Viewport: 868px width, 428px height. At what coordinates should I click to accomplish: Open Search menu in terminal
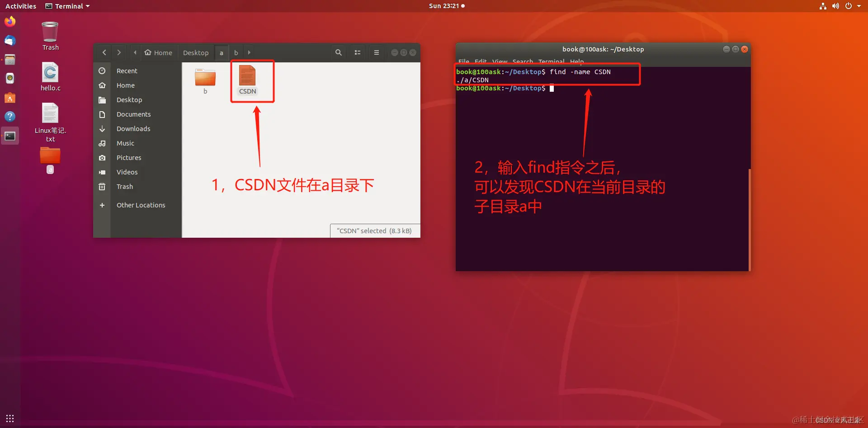523,61
